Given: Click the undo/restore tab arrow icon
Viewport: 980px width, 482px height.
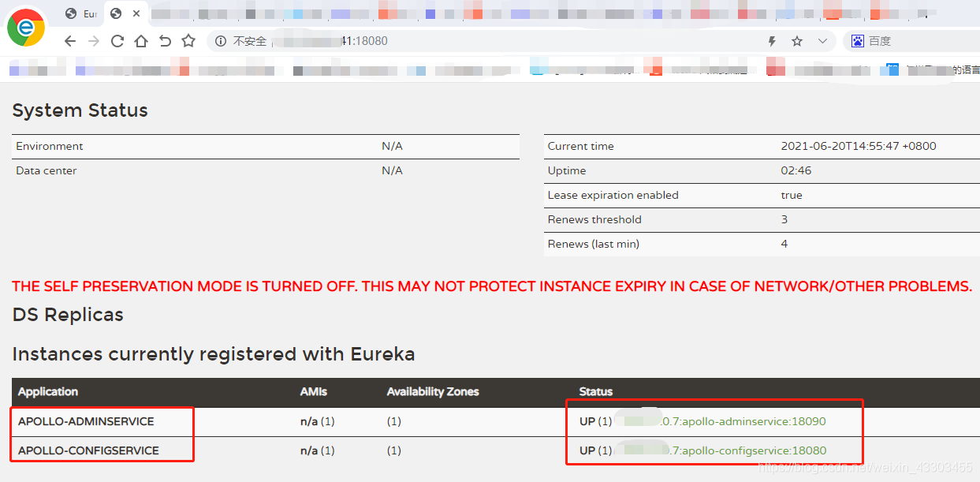Looking at the screenshot, I should tap(165, 41).
